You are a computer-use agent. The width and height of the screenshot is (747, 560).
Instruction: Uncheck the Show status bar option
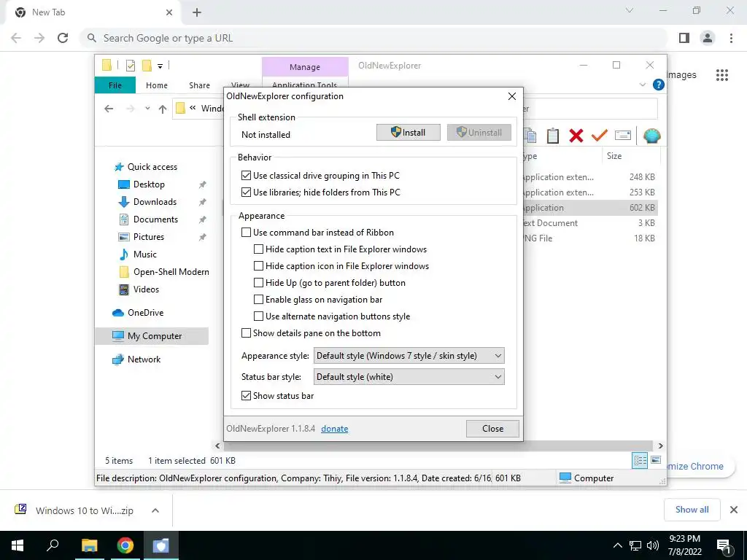[x=246, y=395]
